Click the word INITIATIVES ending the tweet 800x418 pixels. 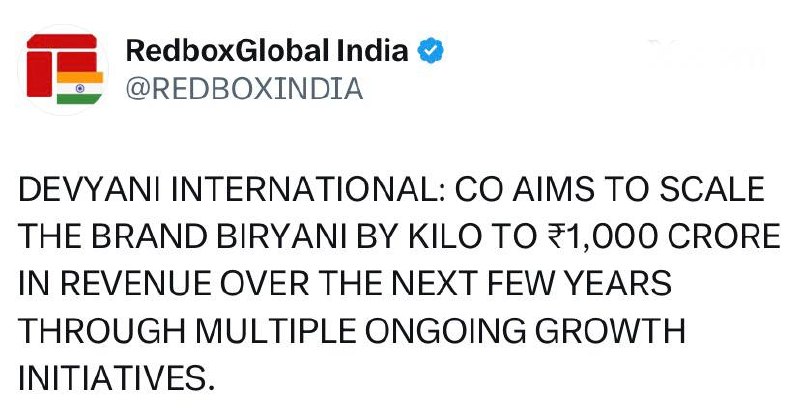coord(116,378)
